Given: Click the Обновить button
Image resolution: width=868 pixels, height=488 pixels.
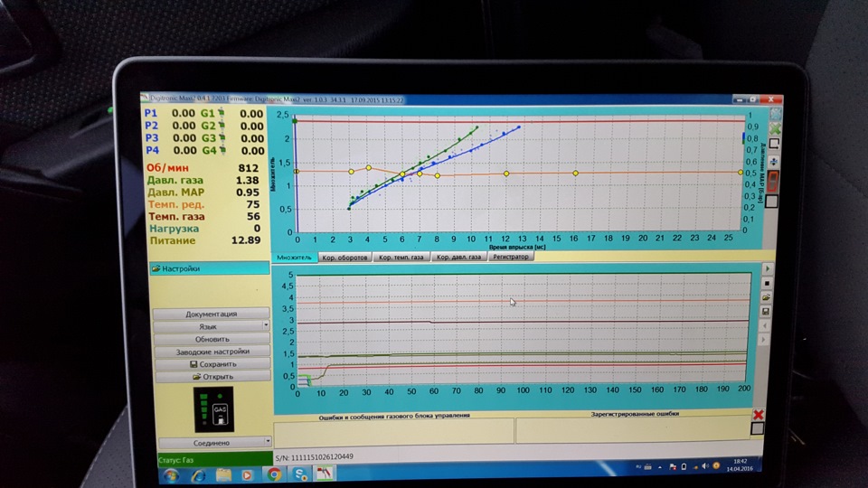Looking at the screenshot, I should click(212, 339).
